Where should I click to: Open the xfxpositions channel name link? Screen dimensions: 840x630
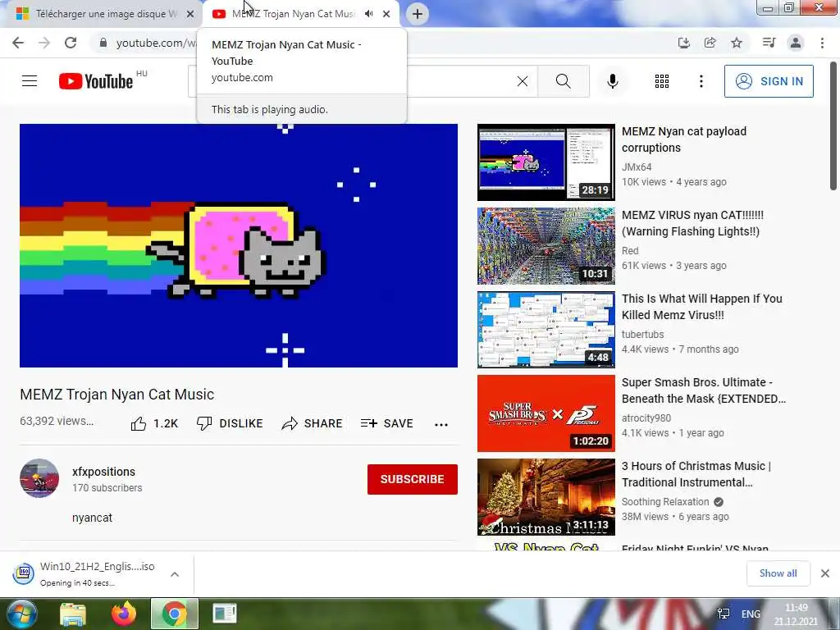point(103,472)
